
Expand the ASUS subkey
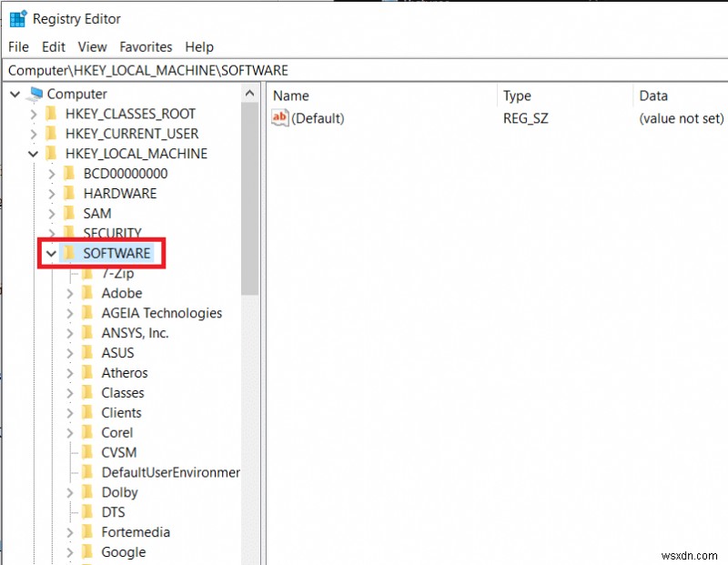point(69,352)
